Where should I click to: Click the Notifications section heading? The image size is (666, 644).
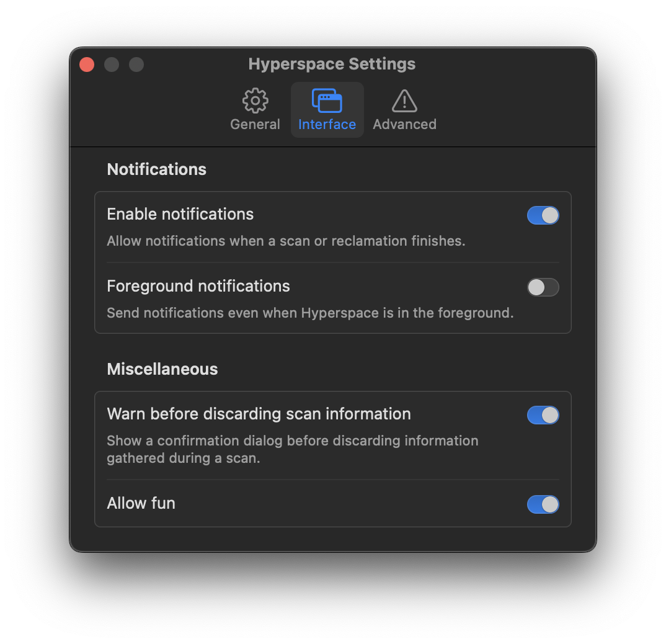point(157,169)
